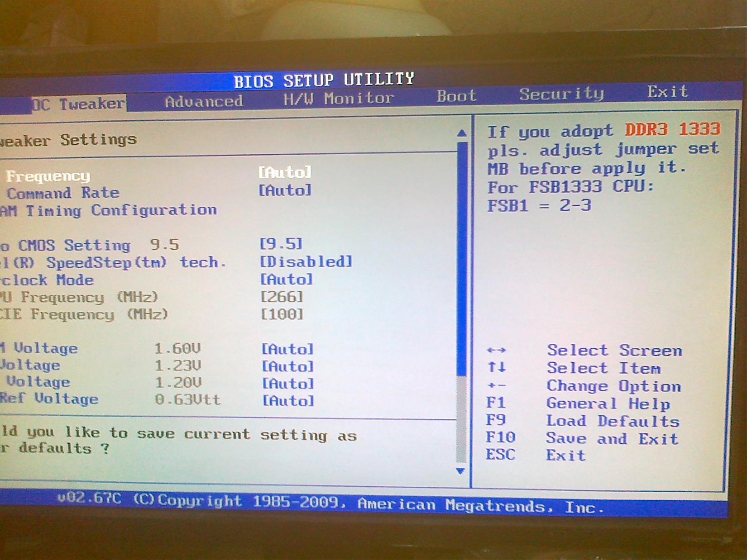Click the v02.67C version text

89,499
